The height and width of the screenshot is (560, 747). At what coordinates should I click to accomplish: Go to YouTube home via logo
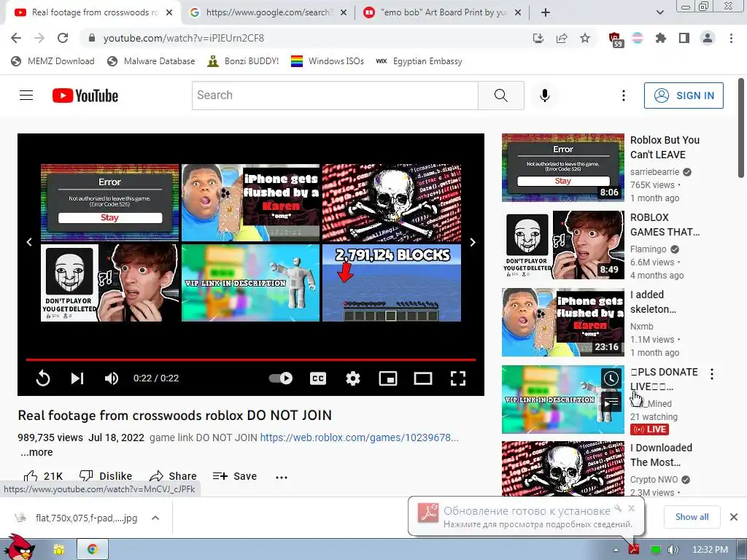(x=85, y=96)
